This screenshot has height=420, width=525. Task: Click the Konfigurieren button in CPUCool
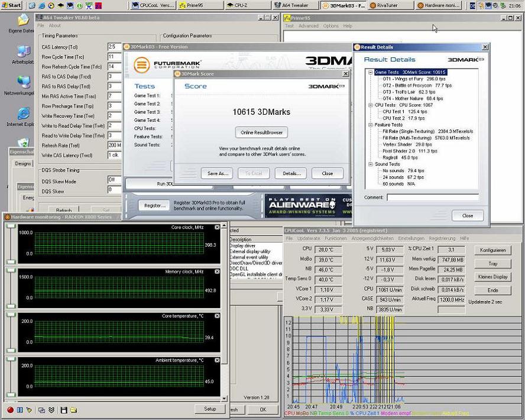[492, 250]
